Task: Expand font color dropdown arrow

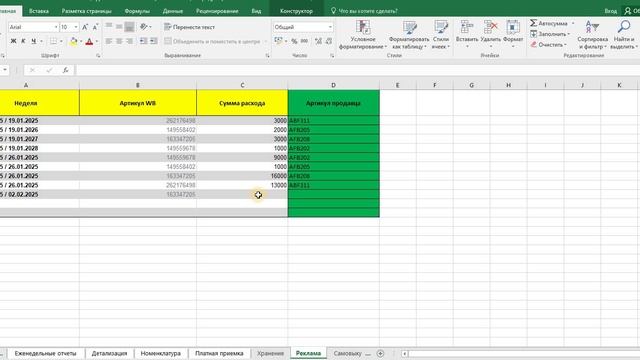Action: coord(97,41)
